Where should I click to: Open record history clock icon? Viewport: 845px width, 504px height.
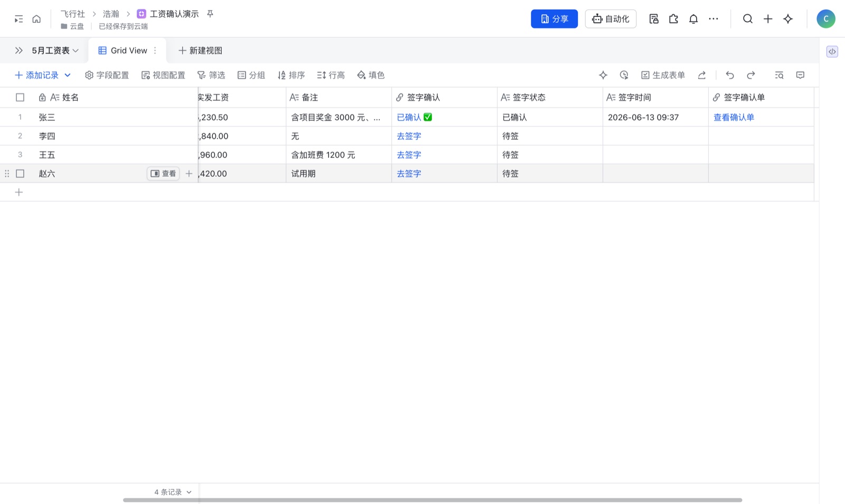pyautogui.click(x=624, y=75)
